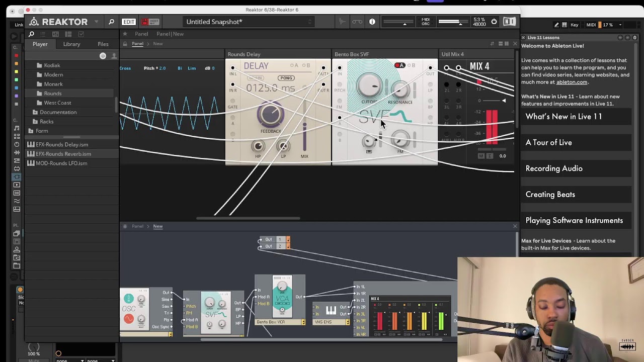Open the browser mixer faders icon
644x362 pixels.
(x=55, y=34)
